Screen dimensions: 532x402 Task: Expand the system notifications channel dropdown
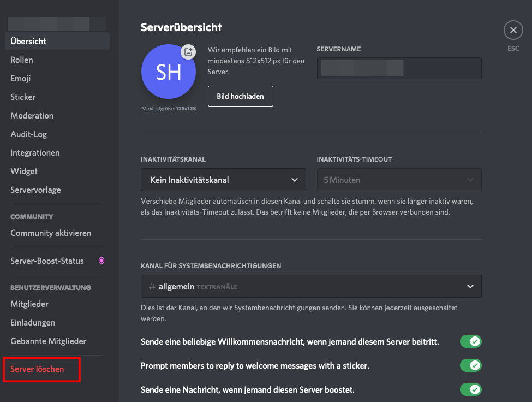click(x=311, y=286)
